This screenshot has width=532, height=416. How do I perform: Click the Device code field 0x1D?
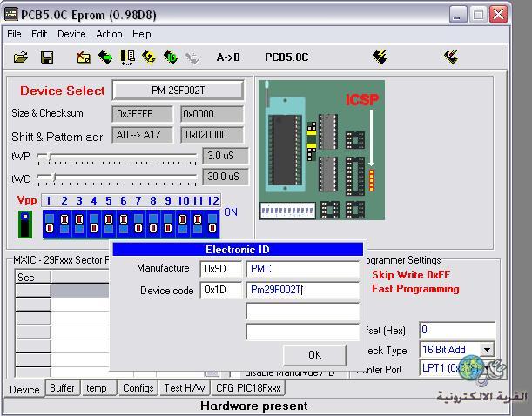tap(220, 290)
